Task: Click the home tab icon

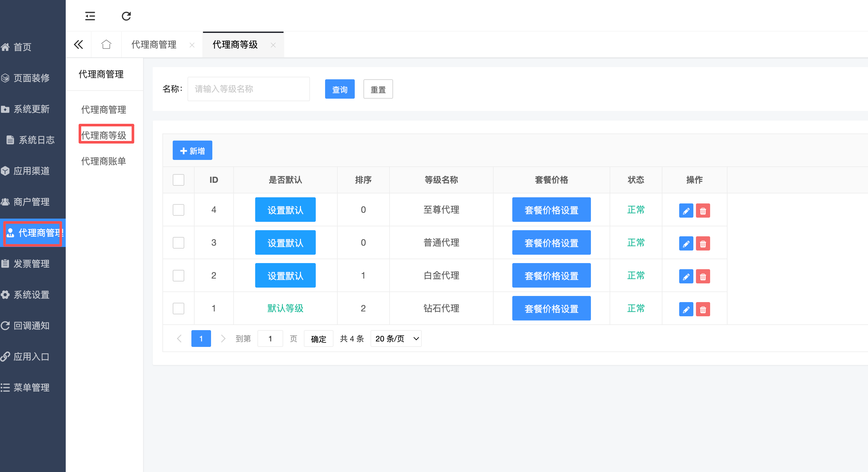Action: tap(106, 44)
